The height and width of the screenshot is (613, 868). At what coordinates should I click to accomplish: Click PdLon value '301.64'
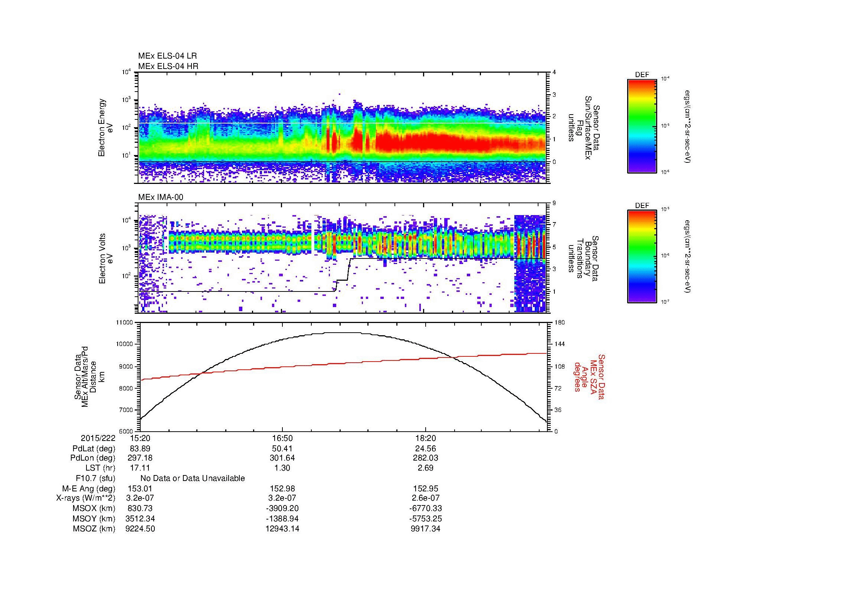pos(282,458)
